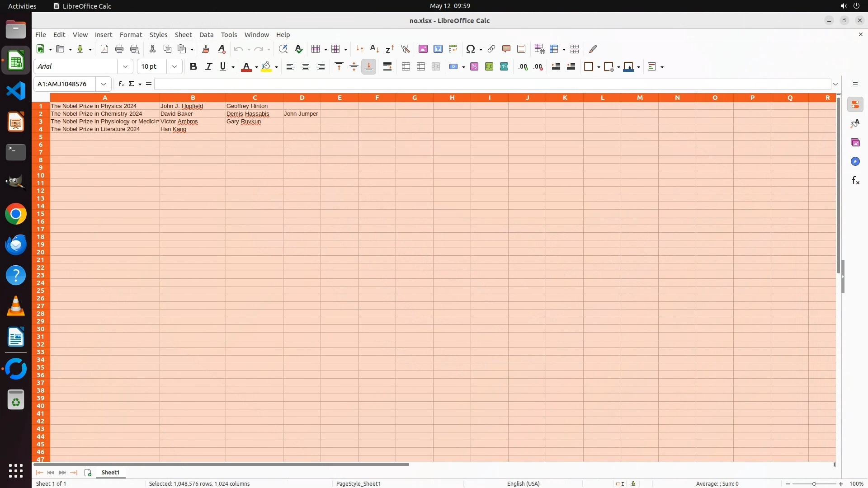Click the Insert Chart icon
Viewport: 868px width, 488px height.
438,49
